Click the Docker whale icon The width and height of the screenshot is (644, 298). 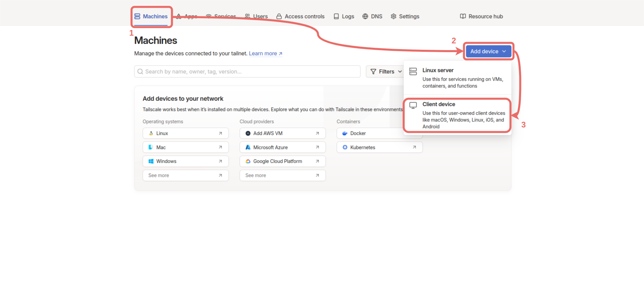345,134
